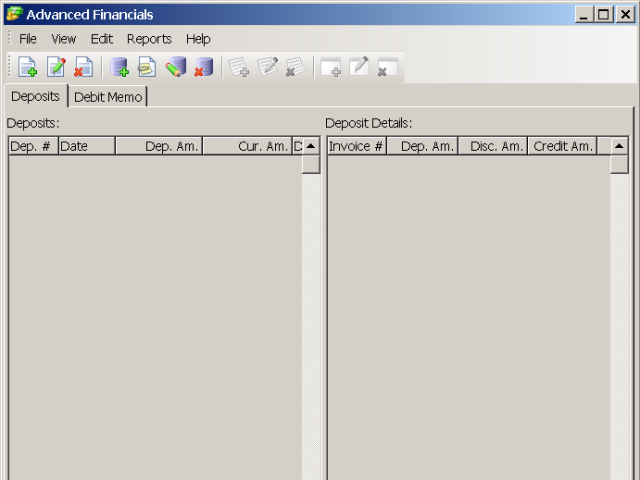Click the delete document icon with red X
This screenshot has height=480, width=640.
pos(83,67)
